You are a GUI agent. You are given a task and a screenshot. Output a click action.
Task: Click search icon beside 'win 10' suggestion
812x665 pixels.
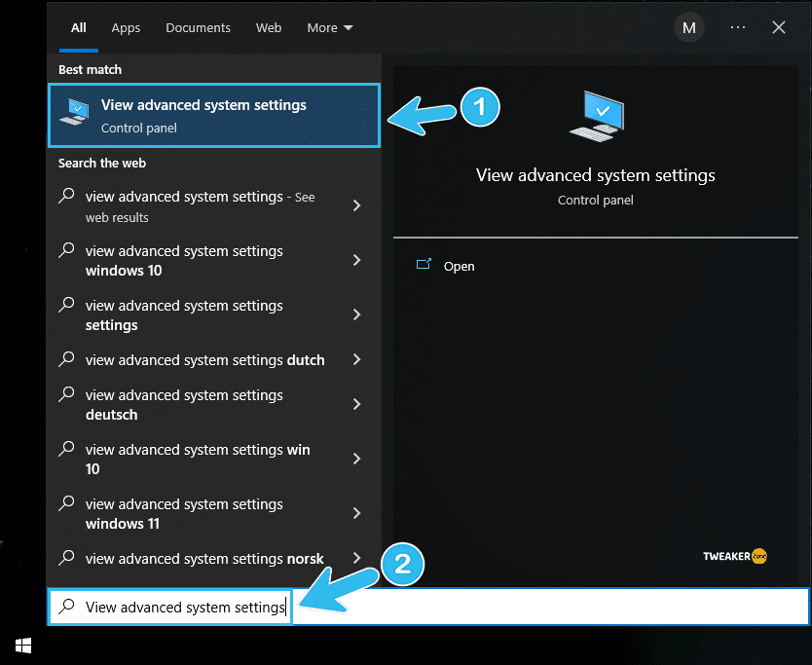pos(67,449)
